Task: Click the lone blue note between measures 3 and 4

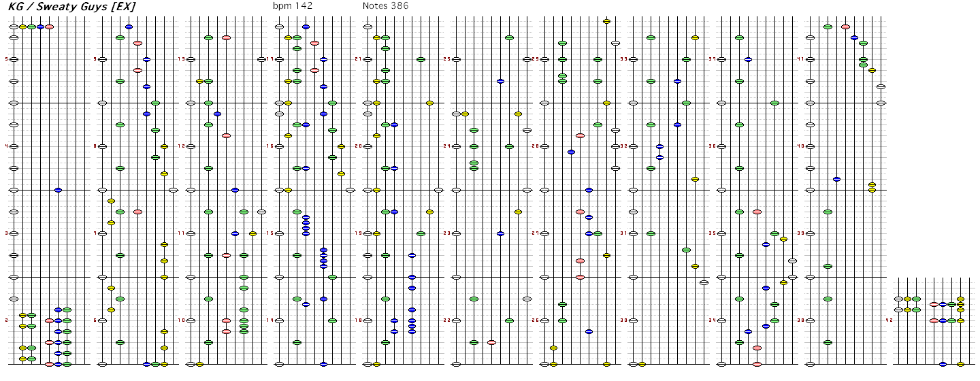Action: (58, 190)
